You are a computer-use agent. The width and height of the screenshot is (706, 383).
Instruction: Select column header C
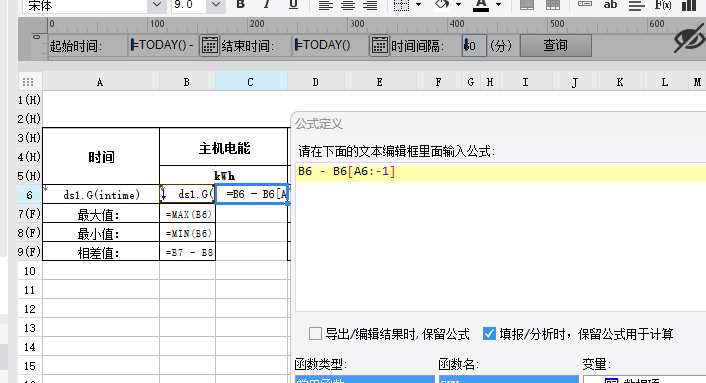coord(251,82)
